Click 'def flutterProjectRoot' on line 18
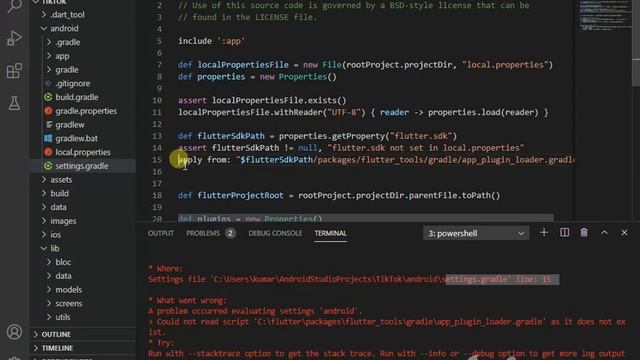640x360 pixels. (230, 196)
